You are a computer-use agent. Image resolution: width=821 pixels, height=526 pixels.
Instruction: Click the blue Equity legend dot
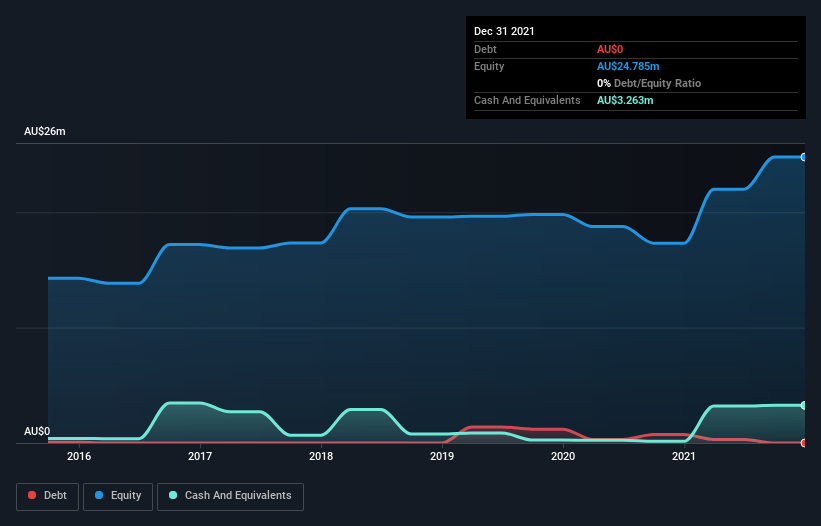point(99,495)
